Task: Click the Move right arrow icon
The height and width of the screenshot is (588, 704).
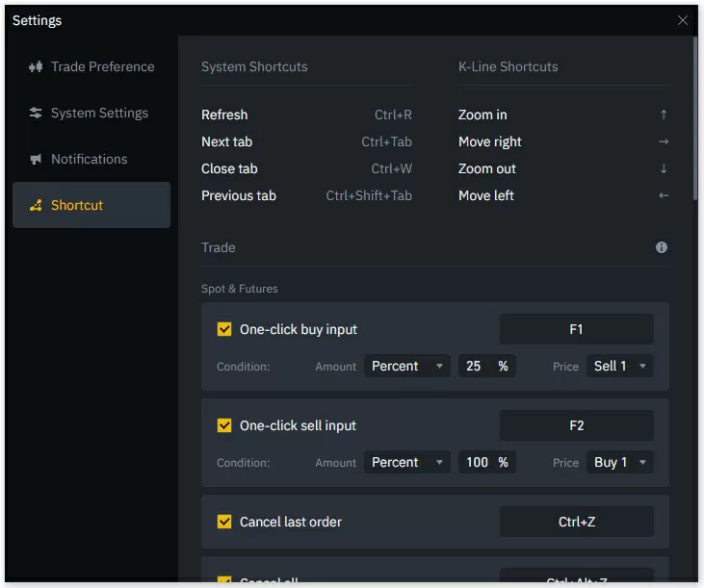Action: click(664, 141)
